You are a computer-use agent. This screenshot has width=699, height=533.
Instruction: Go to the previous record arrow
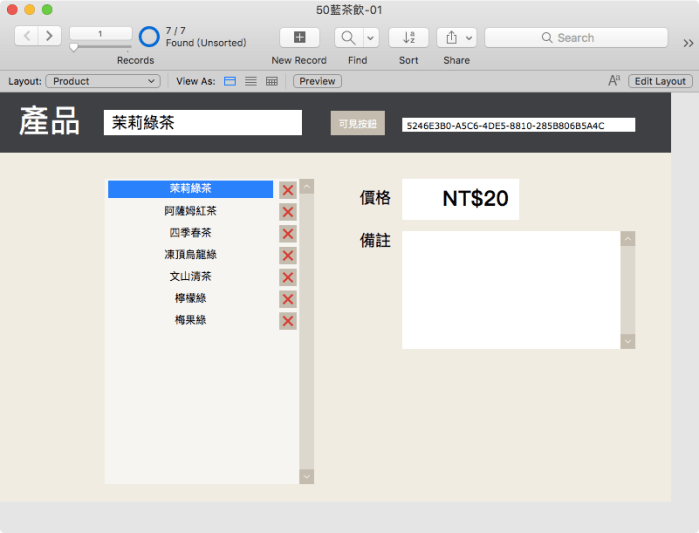(26, 36)
